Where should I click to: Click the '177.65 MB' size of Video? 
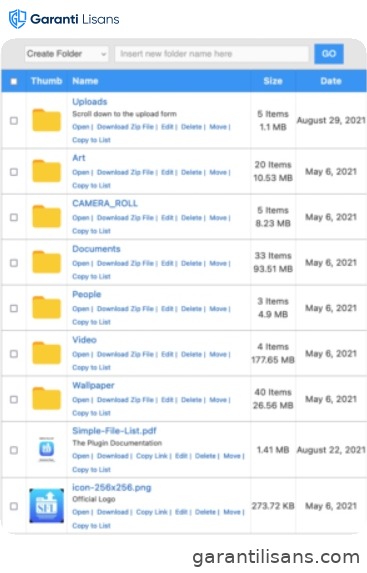pyautogui.click(x=273, y=360)
